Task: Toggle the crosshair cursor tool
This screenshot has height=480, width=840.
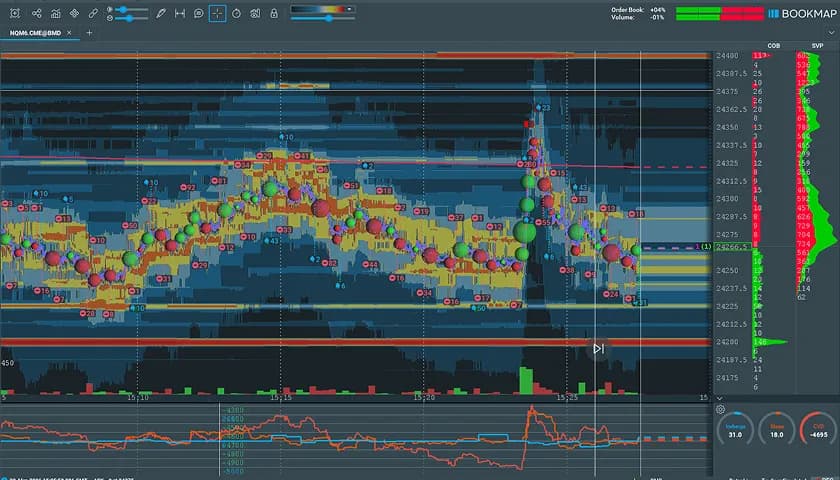Action: click(x=218, y=13)
